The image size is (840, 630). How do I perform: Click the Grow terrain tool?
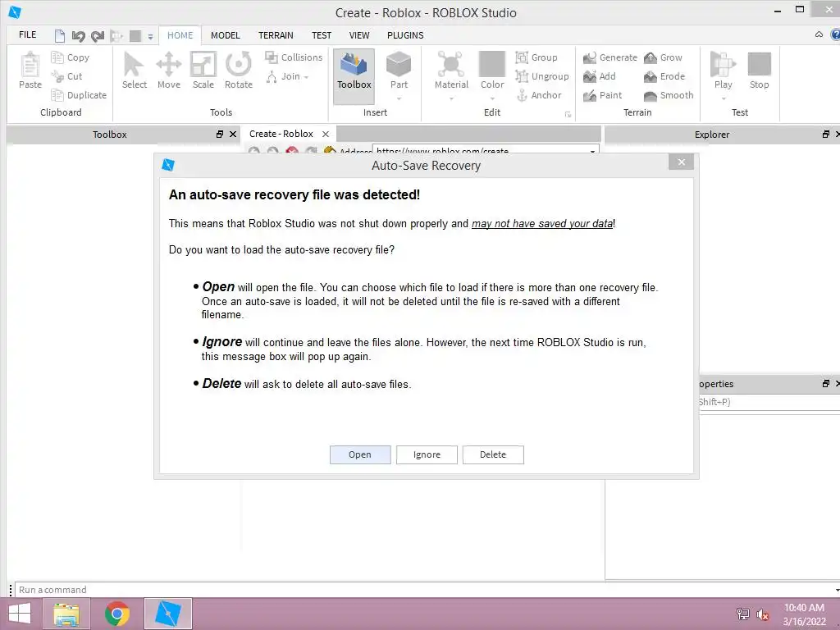663,57
